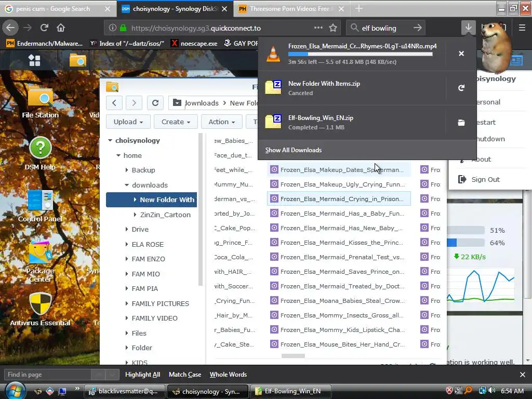532x399 pixels.
Task: Open File Station desktop shortcut
Action: coord(40,102)
